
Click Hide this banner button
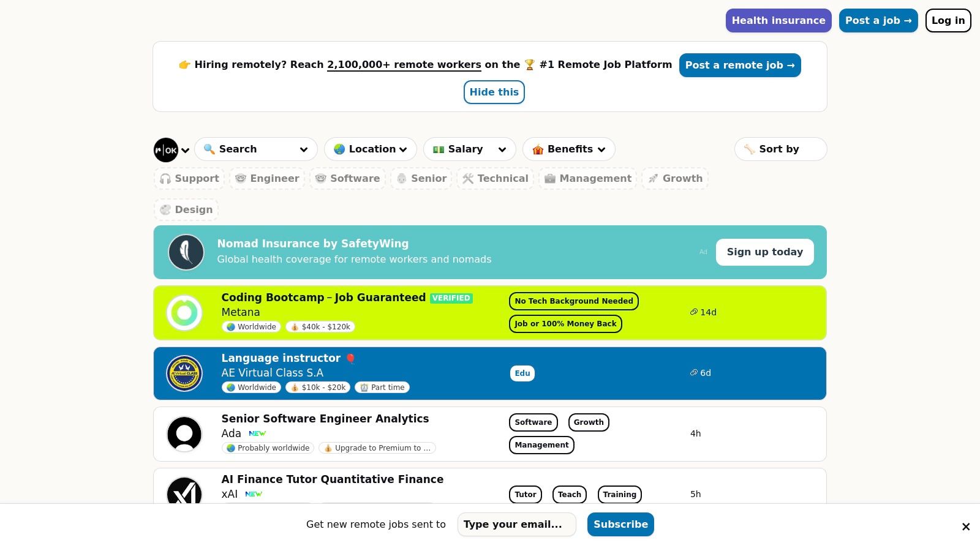pos(494,92)
